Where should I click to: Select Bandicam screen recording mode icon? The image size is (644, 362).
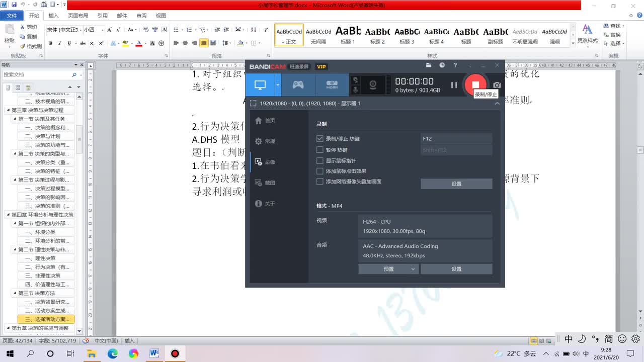[260, 85]
